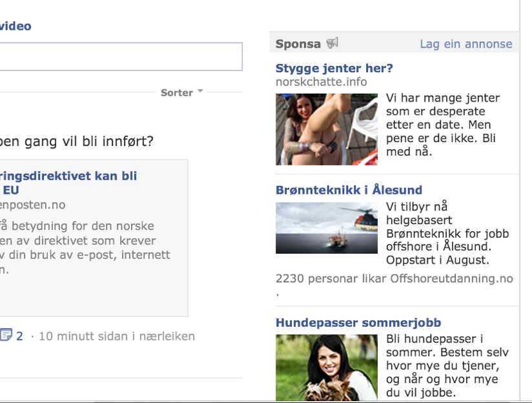Viewport: 532px width, 403px height.
Task: Click the offshore helicopter ad thumbnail
Action: (327, 228)
